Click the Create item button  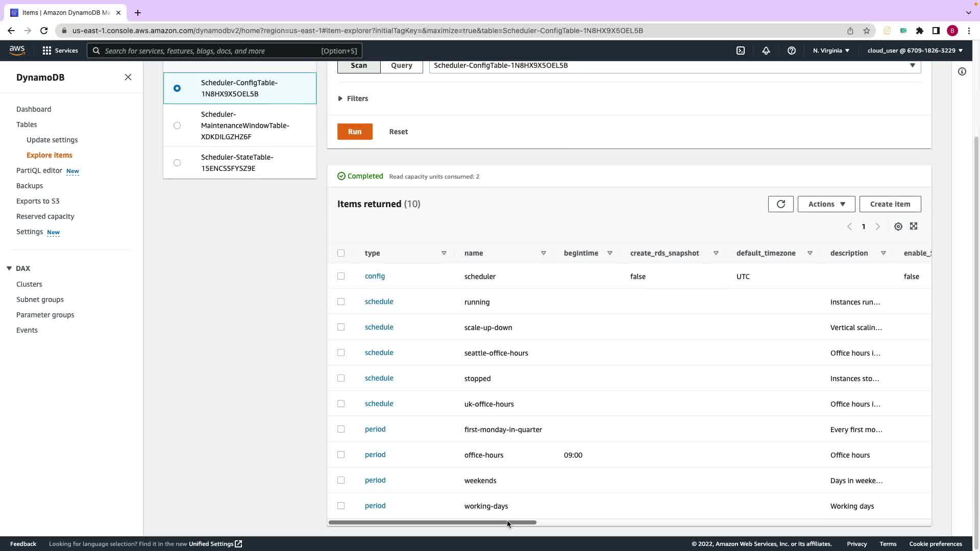point(890,204)
